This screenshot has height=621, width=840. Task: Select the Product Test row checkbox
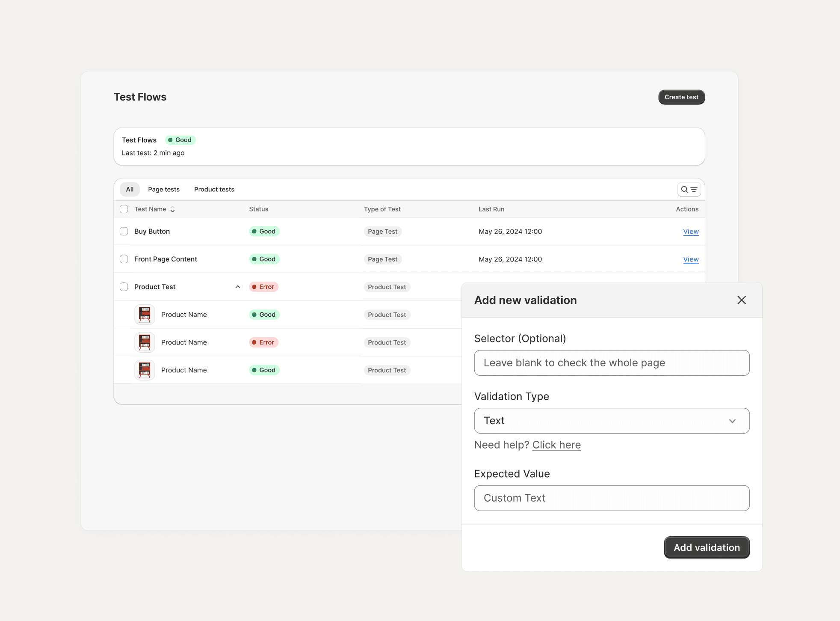(124, 287)
